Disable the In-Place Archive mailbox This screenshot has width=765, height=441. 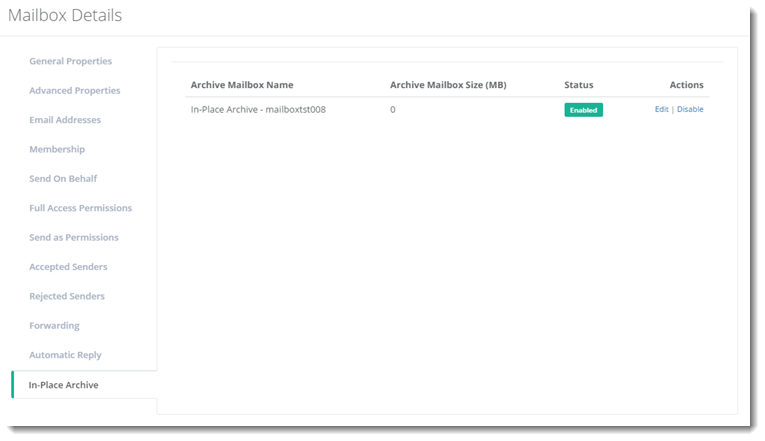tap(690, 109)
